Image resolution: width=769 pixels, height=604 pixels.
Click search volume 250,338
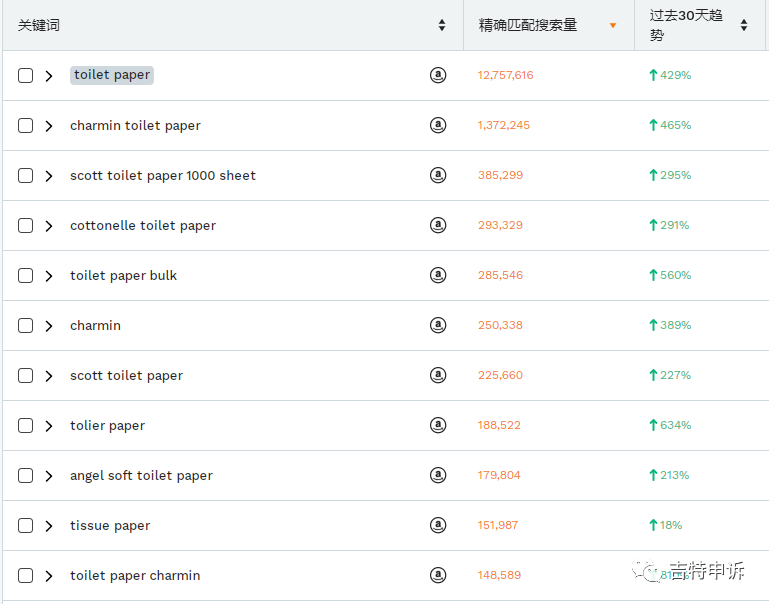(x=500, y=325)
